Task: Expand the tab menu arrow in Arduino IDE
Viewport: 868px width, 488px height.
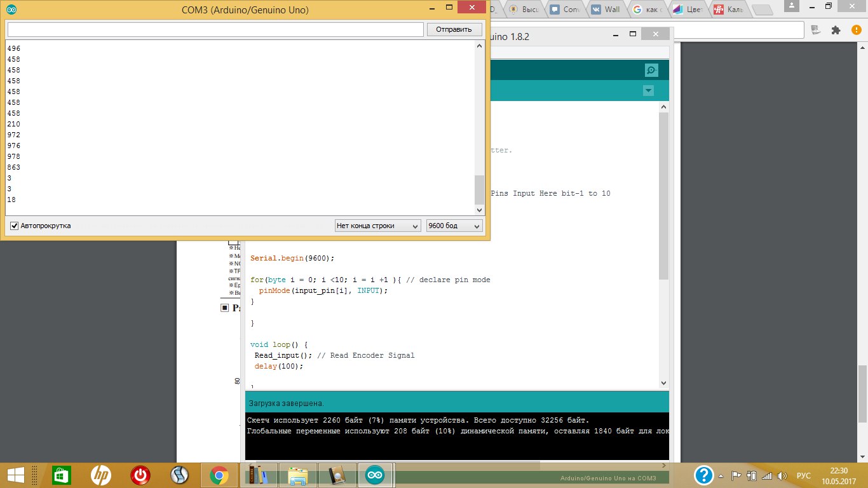Action: [648, 91]
